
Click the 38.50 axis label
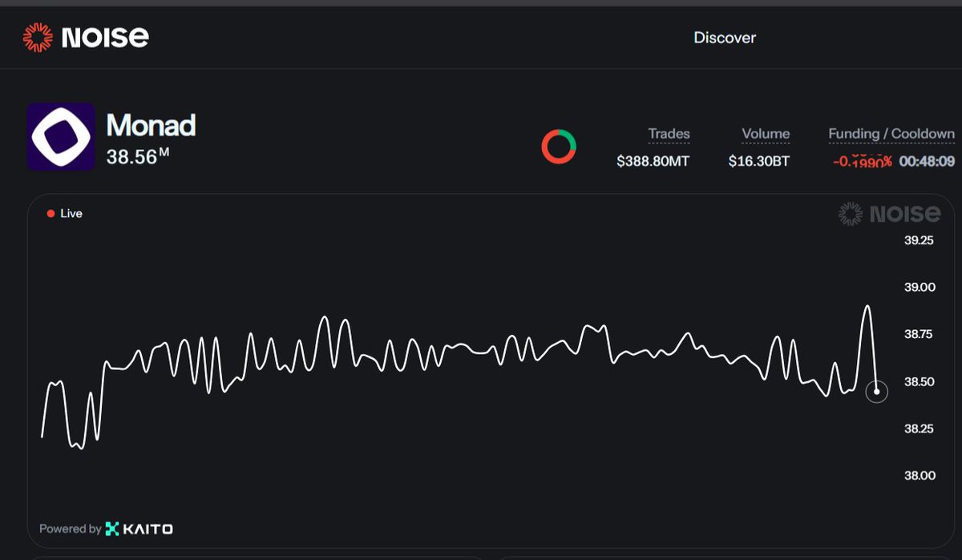click(x=919, y=381)
